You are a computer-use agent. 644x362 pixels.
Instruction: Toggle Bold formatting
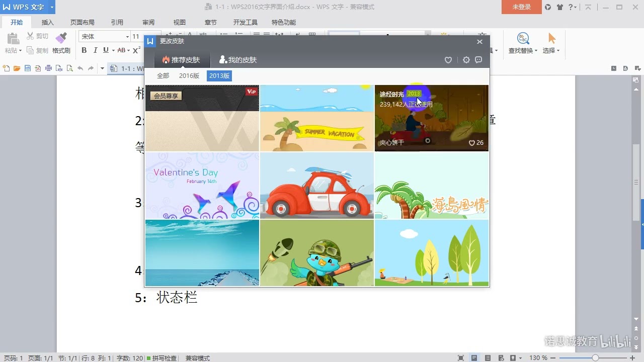84,50
